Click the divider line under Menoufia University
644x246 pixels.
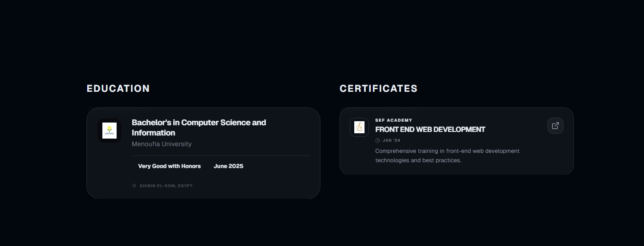[x=221, y=156]
